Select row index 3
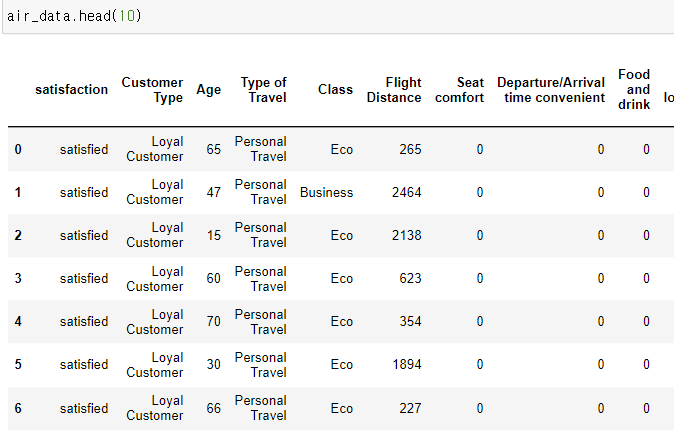Image resolution: width=674 pixels, height=436 pixels. [18, 279]
